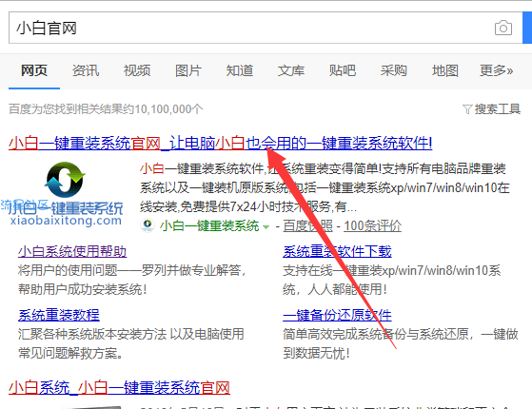Open 搜索工具 filter options
Image resolution: width=532 pixels, height=409 pixels.
click(x=498, y=109)
